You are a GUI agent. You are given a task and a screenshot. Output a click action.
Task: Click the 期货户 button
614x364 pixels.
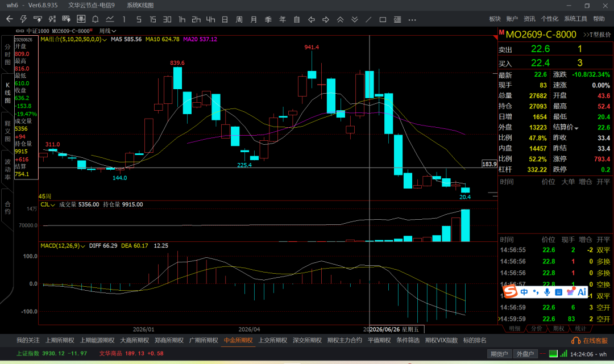click(499, 353)
